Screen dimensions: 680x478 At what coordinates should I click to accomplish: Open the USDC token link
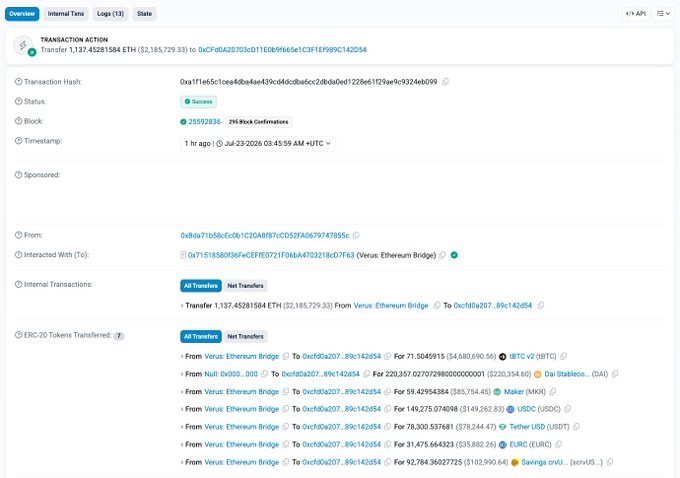(x=526, y=409)
